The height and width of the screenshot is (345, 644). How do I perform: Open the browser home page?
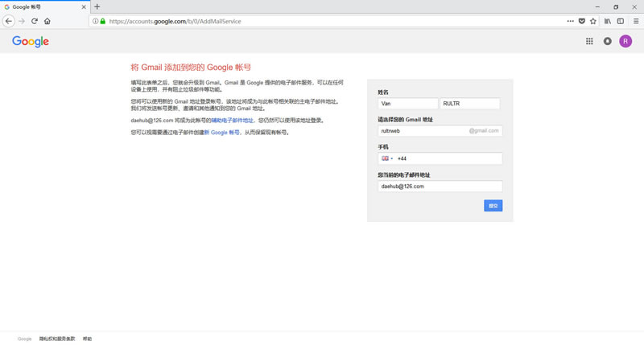pos(47,21)
